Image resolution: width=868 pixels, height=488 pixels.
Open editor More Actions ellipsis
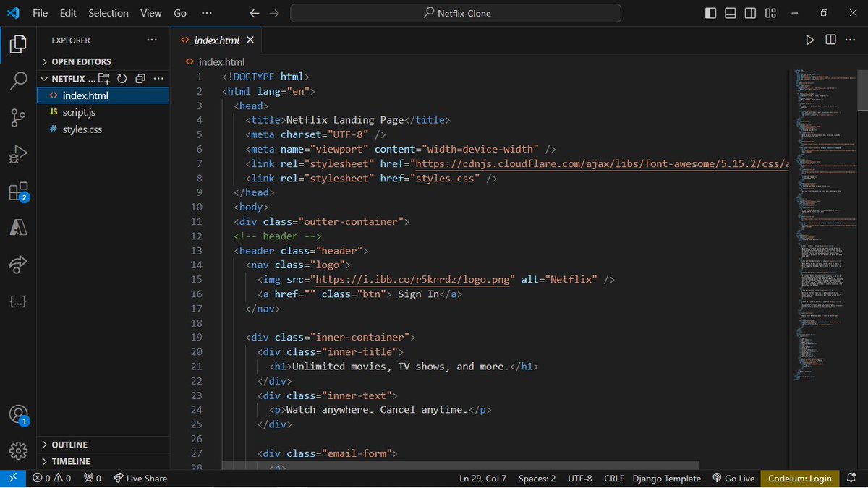[x=851, y=40]
